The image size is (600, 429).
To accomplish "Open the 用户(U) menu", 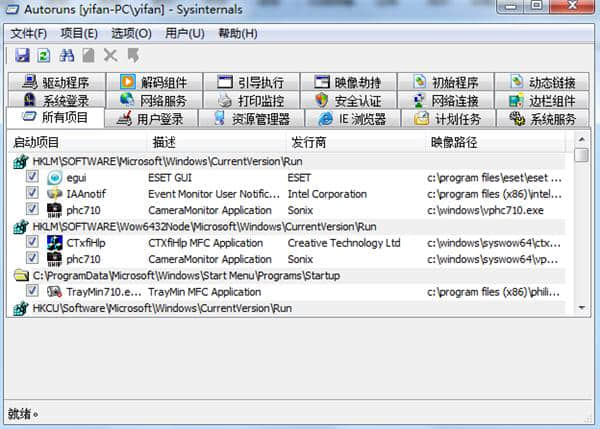I will pos(184,34).
